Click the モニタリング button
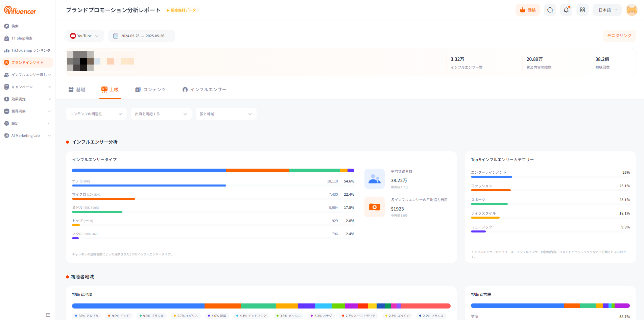The height and width of the screenshot is (320, 644). [619, 36]
